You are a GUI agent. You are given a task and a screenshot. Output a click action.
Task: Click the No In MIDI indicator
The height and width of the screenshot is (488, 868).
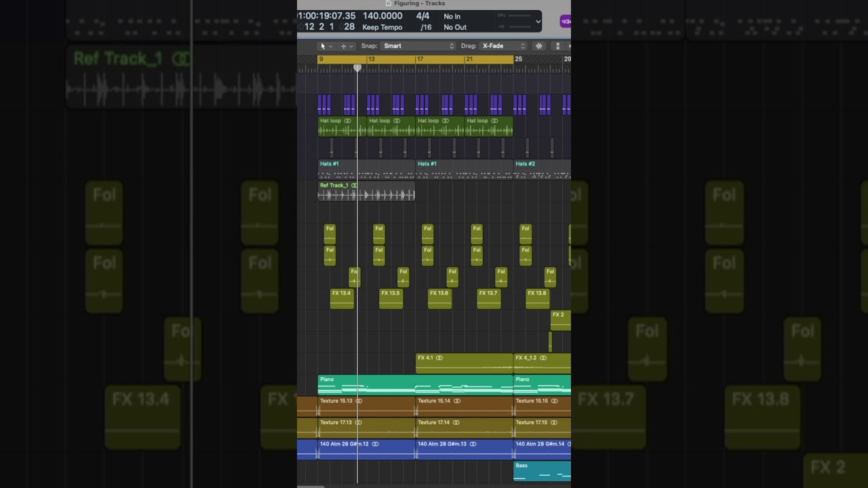pyautogui.click(x=452, y=16)
